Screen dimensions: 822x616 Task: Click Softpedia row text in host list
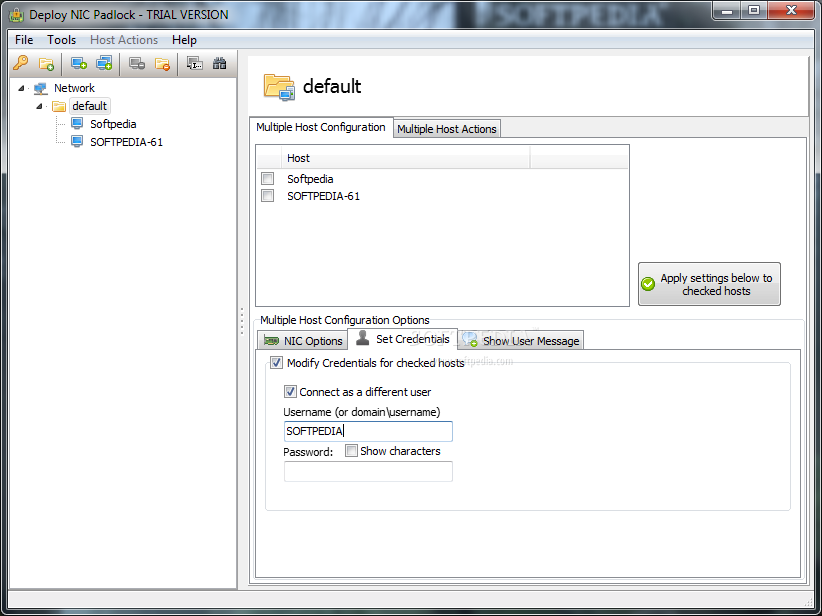coord(310,179)
